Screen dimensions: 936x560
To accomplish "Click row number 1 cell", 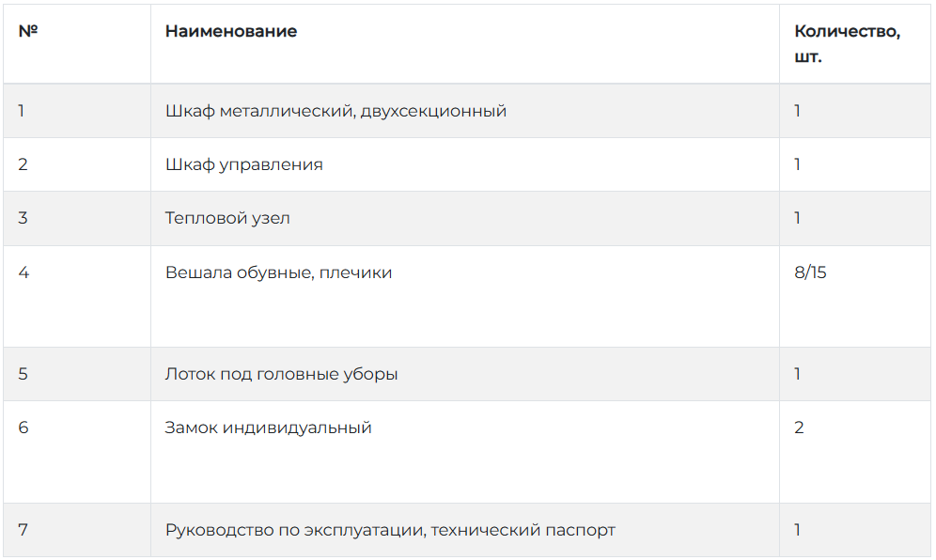I will point(77,111).
